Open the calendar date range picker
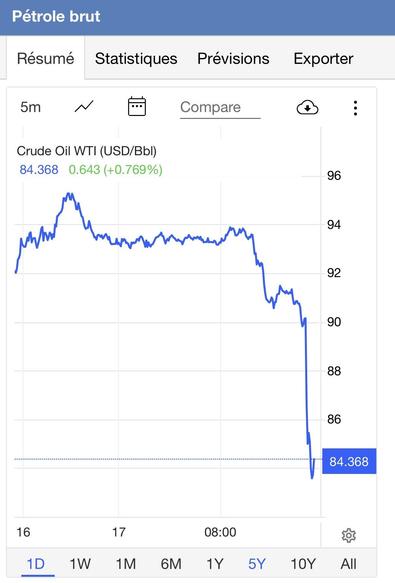 (137, 106)
